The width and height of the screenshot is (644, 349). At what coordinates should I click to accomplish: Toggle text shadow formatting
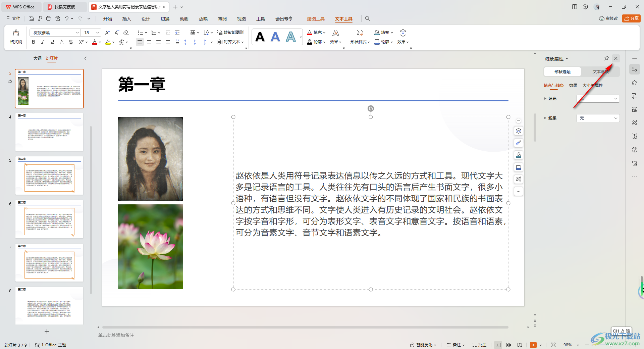(71, 42)
